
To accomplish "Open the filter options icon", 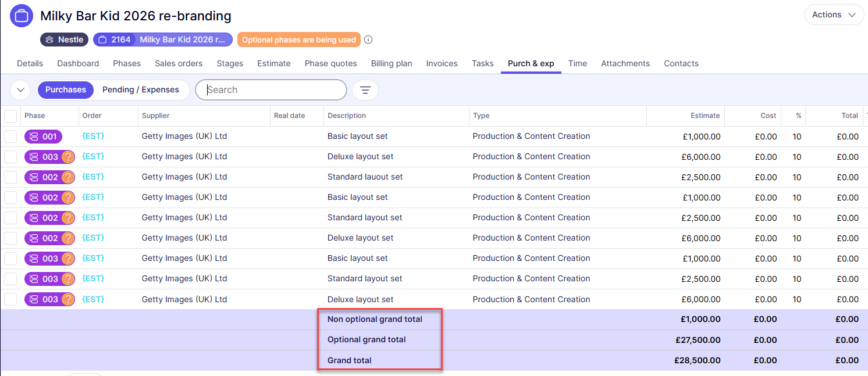I will pyautogui.click(x=365, y=90).
